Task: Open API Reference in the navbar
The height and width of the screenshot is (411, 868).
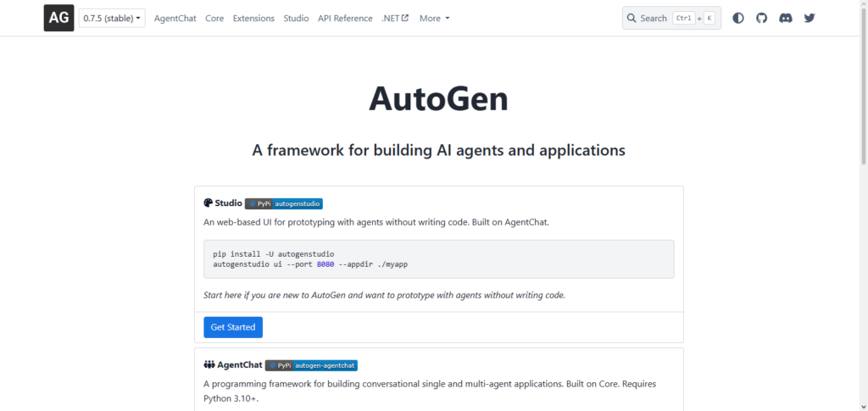Action: click(345, 19)
